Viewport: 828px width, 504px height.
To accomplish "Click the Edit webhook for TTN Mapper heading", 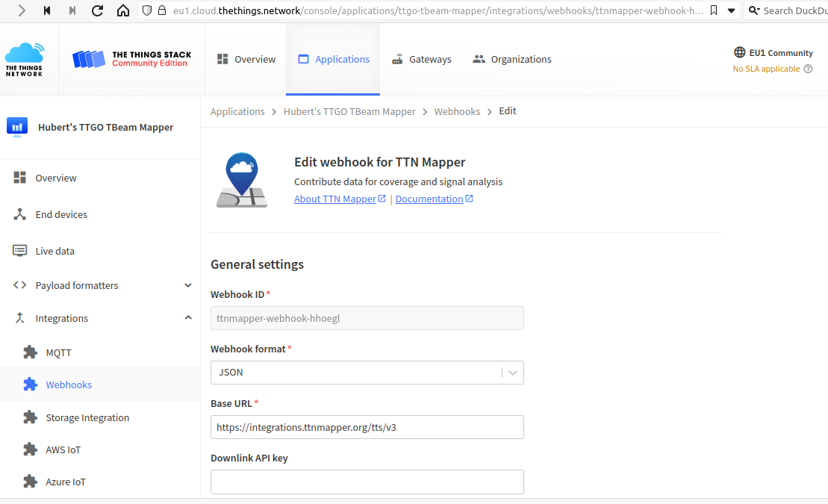I will point(380,162).
